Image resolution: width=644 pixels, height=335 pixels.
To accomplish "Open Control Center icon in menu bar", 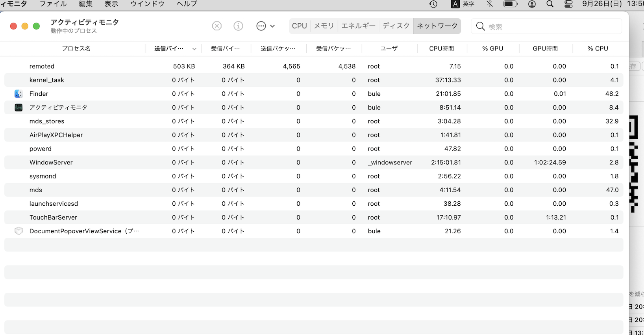I will click(x=568, y=4).
